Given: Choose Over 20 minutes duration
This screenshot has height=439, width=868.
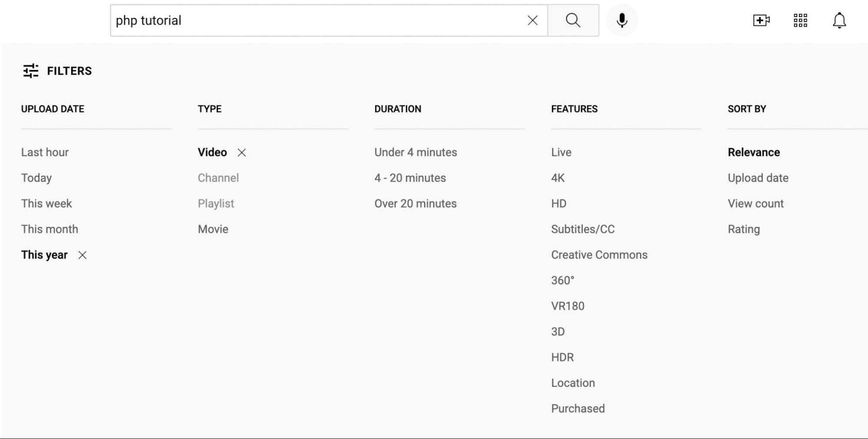Looking at the screenshot, I should (415, 203).
